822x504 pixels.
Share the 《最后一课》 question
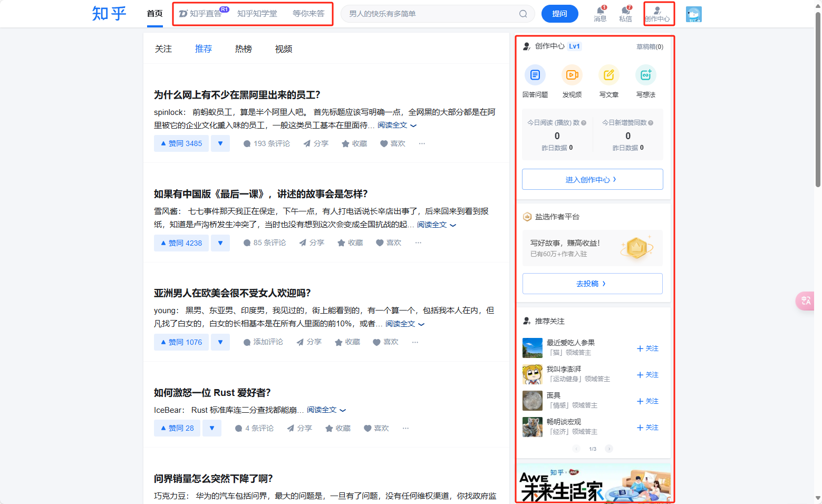[x=312, y=243]
